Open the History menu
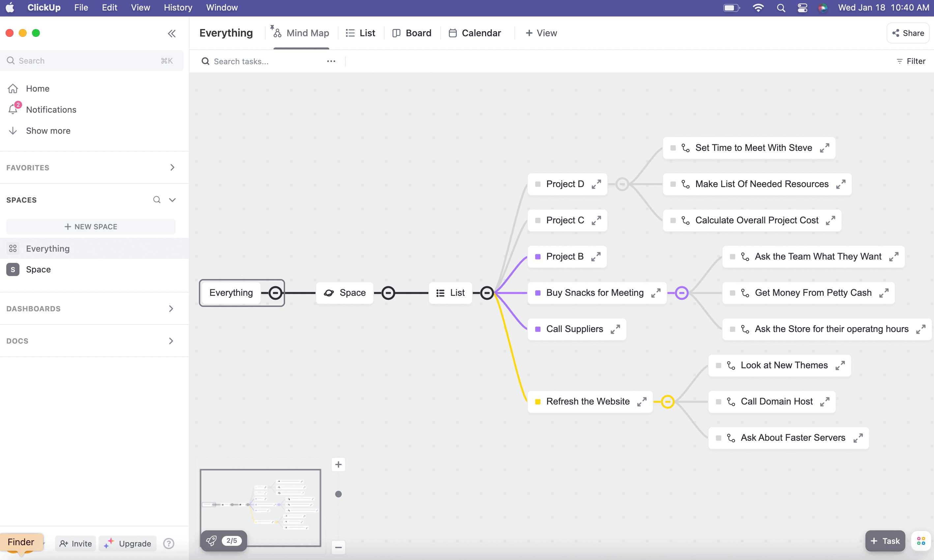Image resolution: width=934 pixels, height=560 pixels. pyautogui.click(x=178, y=8)
